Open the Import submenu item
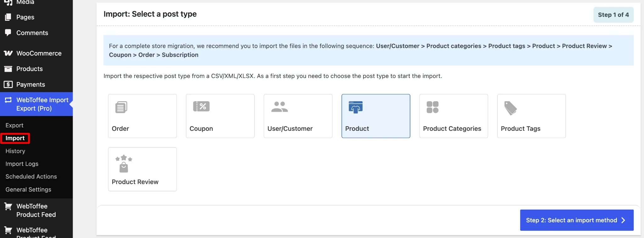Screen dimensions: 644x238 pyautogui.click(x=15, y=138)
